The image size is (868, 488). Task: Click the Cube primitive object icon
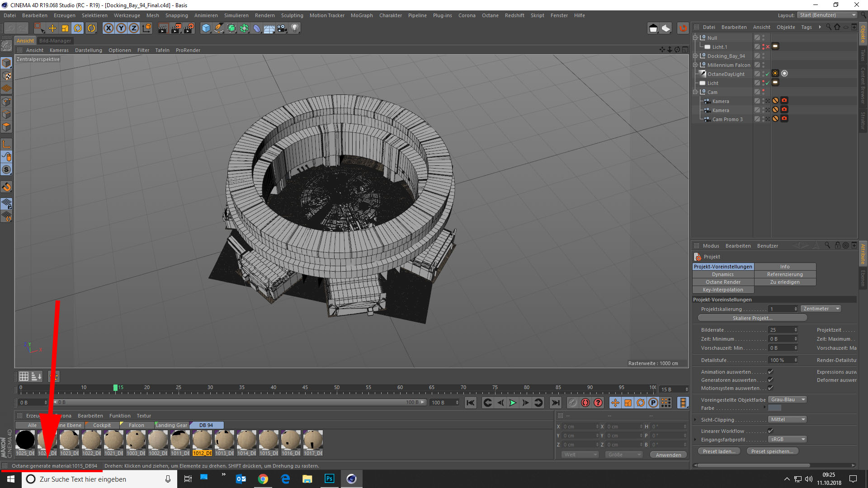[206, 28]
